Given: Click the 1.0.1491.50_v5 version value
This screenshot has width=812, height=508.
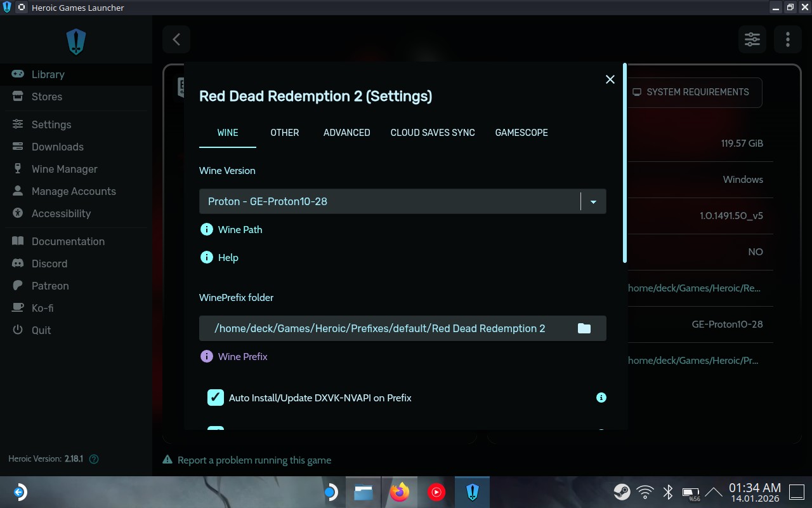Looking at the screenshot, I should pos(731,216).
